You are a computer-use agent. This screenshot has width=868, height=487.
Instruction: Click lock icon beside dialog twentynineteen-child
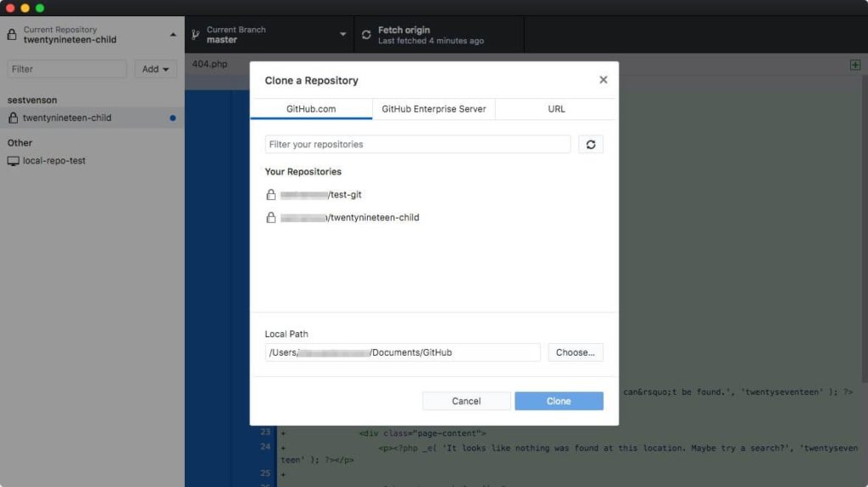click(x=270, y=217)
